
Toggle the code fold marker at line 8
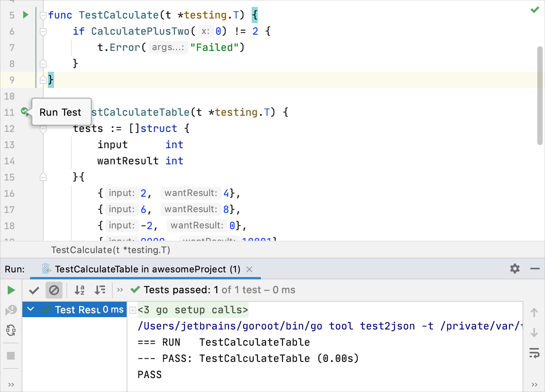click(43, 63)
